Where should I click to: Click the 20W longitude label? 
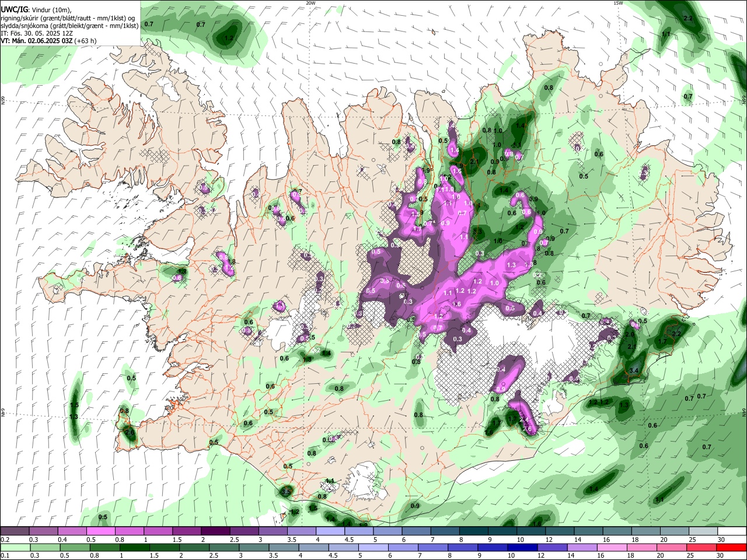point(310,3)
